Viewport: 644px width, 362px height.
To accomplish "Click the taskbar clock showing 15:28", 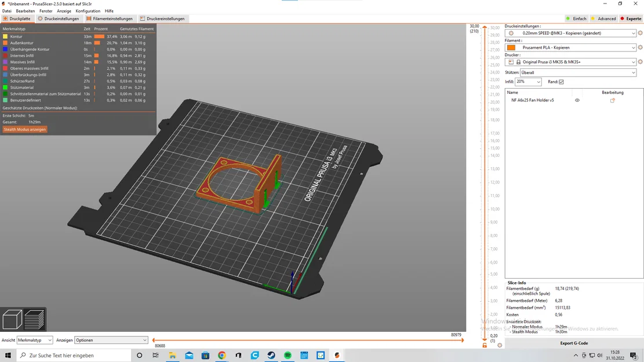I will pos(615,356).
